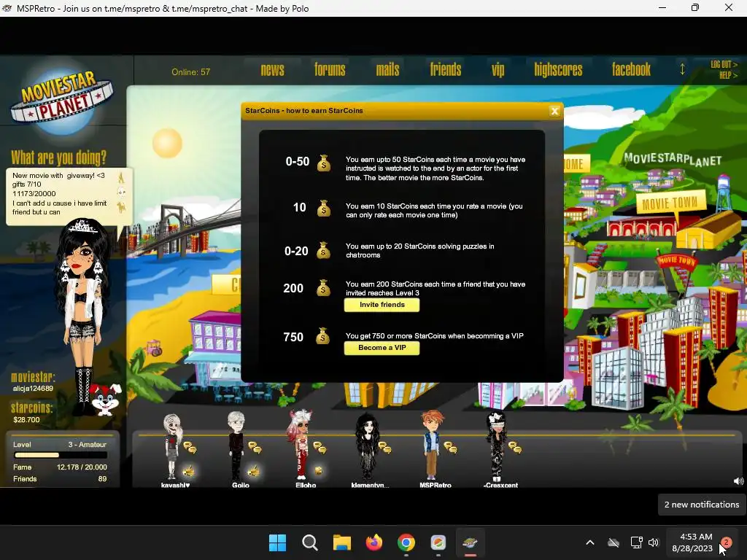Screen dimensions: 747x560
Task: Select the Elloho avatar
Action: point(300,444)
